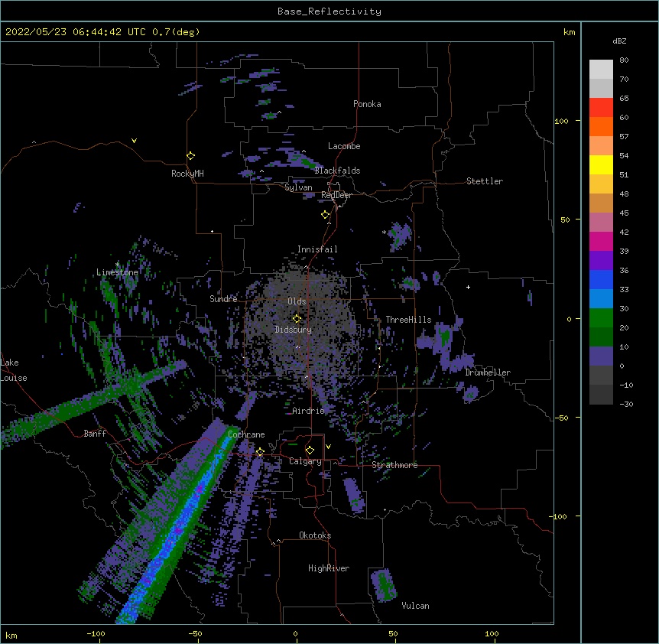Screen dimensions: 659x644
Task: Click the yellow diamond between Olds and Didsbury
Action: tap(297, 319)
